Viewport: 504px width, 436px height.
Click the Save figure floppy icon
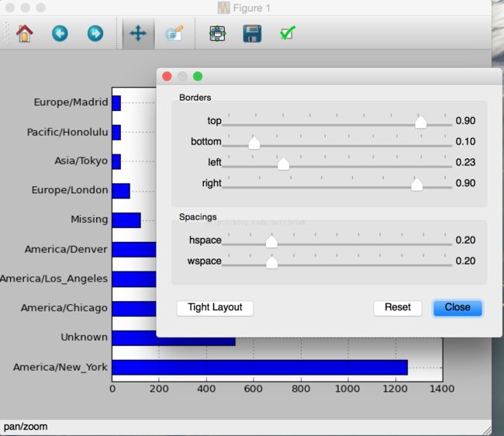pos(252,34)
